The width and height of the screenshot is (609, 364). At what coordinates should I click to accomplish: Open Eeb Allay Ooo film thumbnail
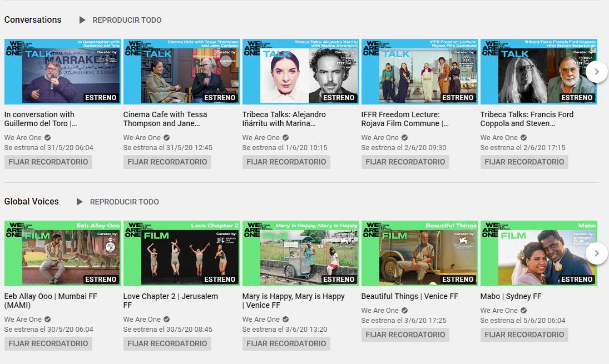62,253
